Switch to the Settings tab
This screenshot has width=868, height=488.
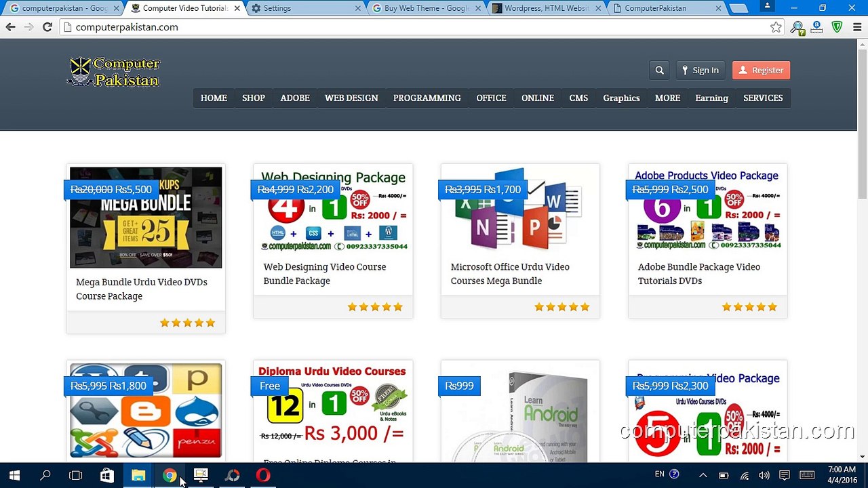coord(305,8)
